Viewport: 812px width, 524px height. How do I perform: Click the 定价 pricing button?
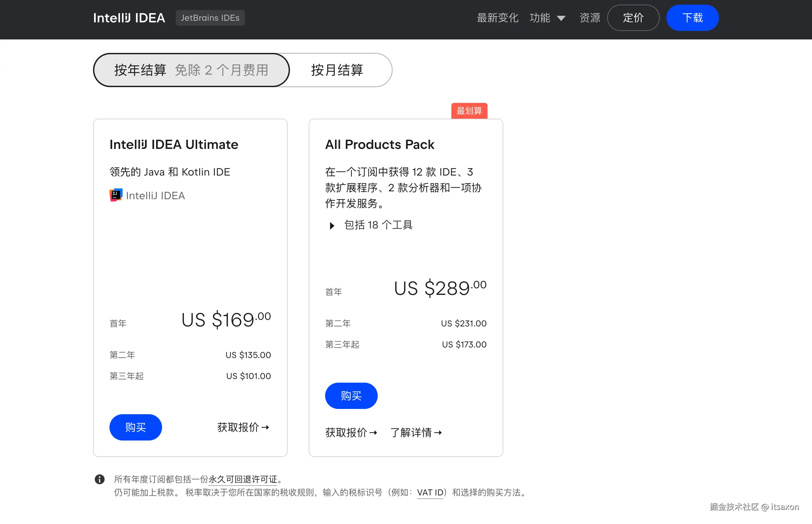point(633,18)
